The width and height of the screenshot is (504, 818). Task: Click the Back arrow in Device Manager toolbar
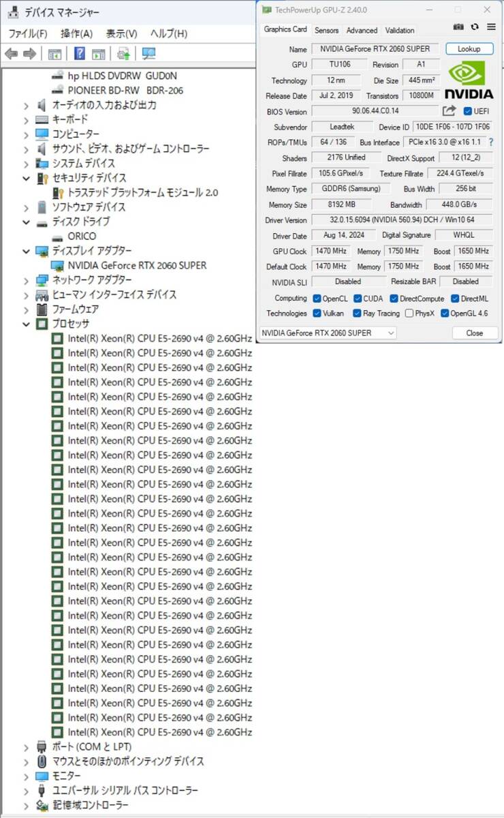[x=11, y=54]
